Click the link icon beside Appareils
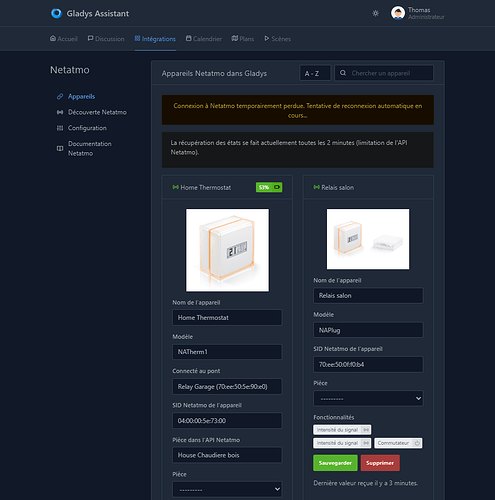The image size is (495, 500). (60, 96)
